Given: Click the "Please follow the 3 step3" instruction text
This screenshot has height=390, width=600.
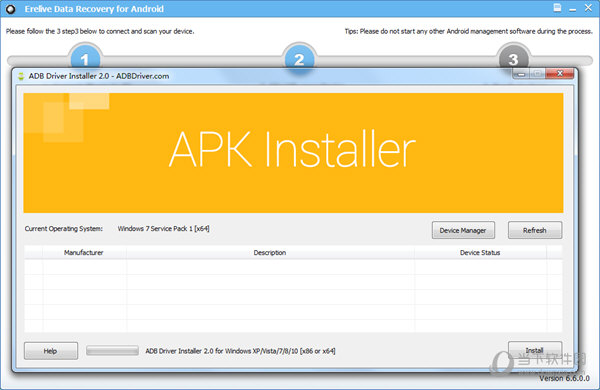Looking at the screenshot, I should [x=100, y=31].
